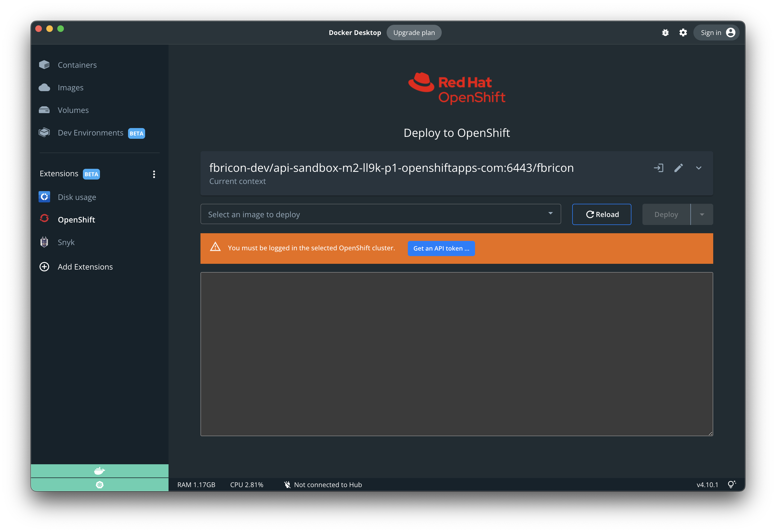Open the Disk usage extension
776x532 pixels.
coord(77,197)
